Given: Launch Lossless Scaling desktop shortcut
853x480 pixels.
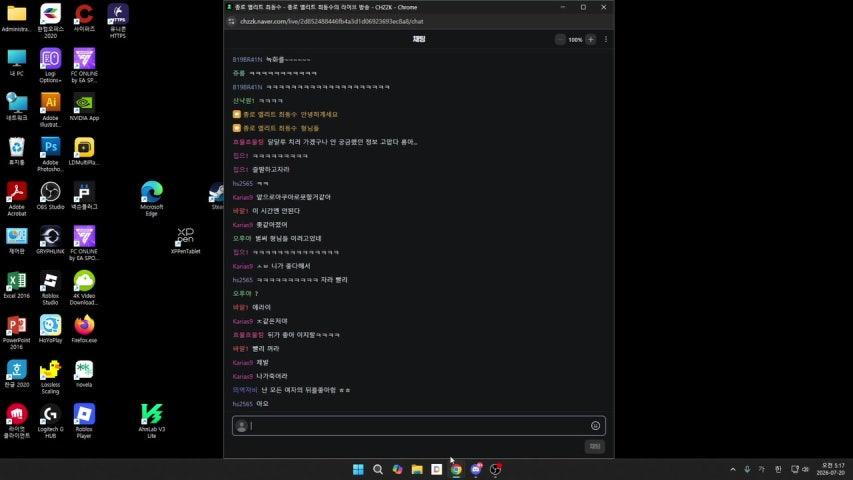Looking at the screenshot, I should point(51,377).
